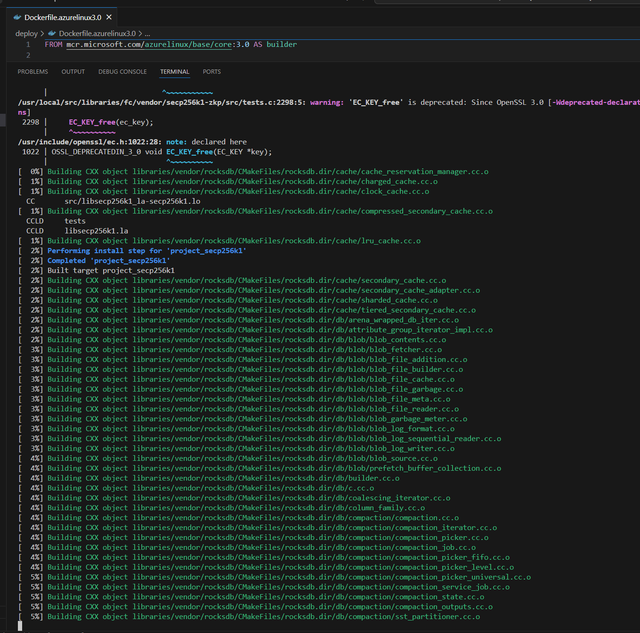Select the TERMINAL panel tab
Viewport: 640px width, 633px height.
pos(174,72)
